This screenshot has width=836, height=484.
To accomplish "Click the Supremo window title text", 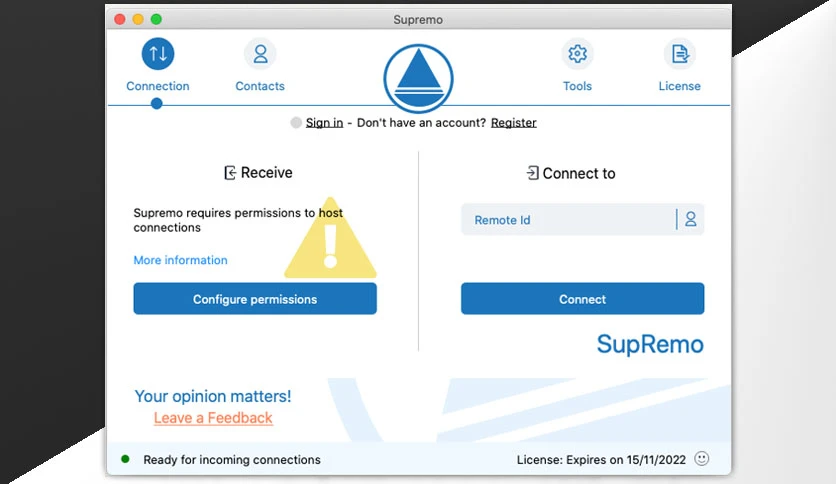I will click(418, 20).
